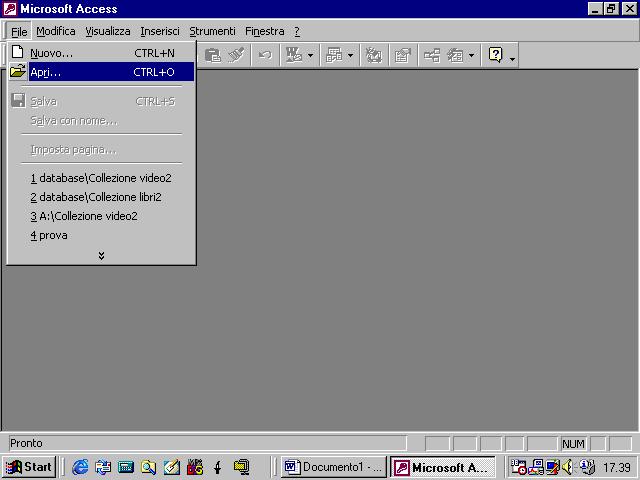Click the Office Assistant help icon

(x=496, y=55)
